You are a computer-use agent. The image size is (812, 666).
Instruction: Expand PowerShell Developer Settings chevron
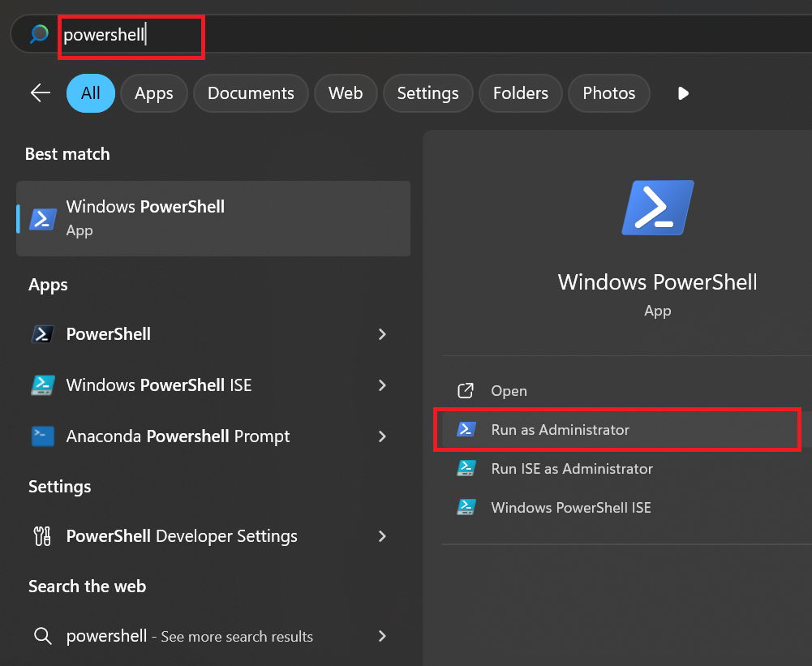(382, 536)
